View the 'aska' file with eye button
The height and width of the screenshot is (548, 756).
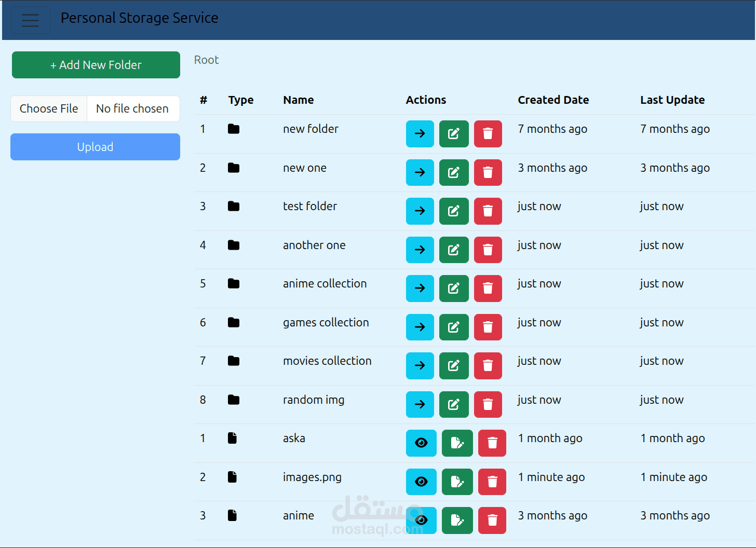[421, 443]
